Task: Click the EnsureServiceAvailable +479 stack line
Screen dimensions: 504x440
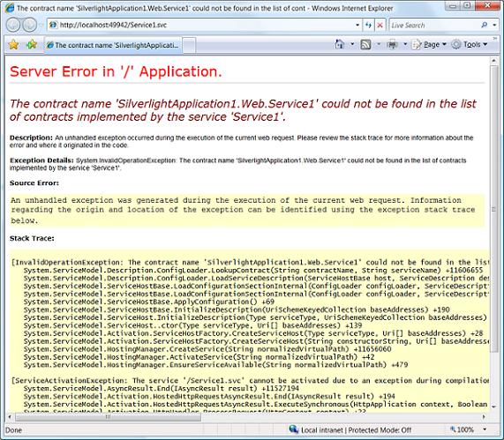Action: (215, 365)
